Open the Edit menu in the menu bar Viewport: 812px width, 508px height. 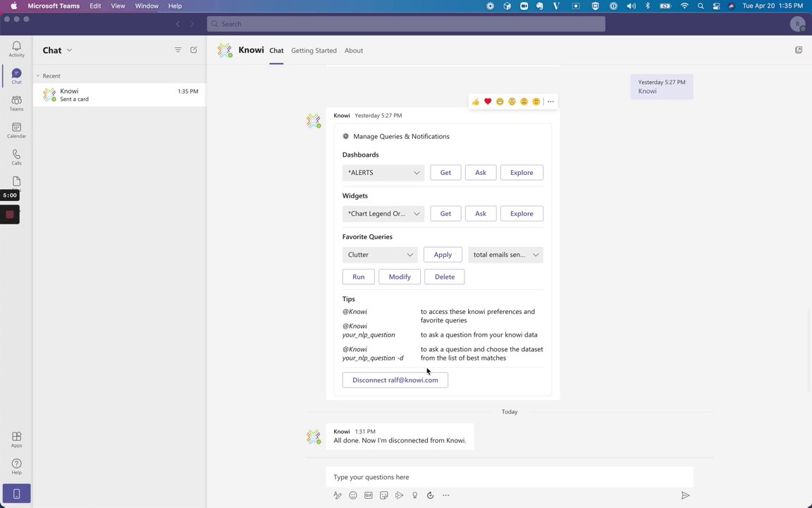(95, 6)
